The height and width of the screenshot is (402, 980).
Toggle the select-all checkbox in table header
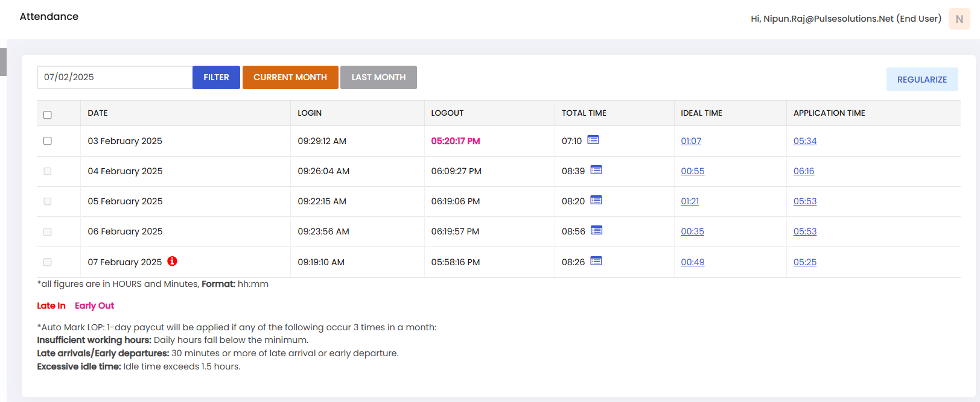pos(48,115)
